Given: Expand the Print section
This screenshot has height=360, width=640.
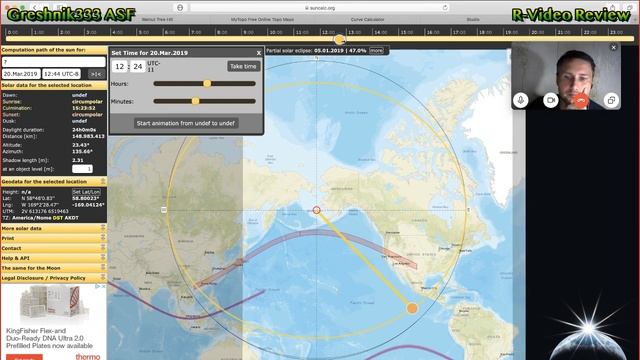Looking at the screenshot, I should tap(53, 238).
